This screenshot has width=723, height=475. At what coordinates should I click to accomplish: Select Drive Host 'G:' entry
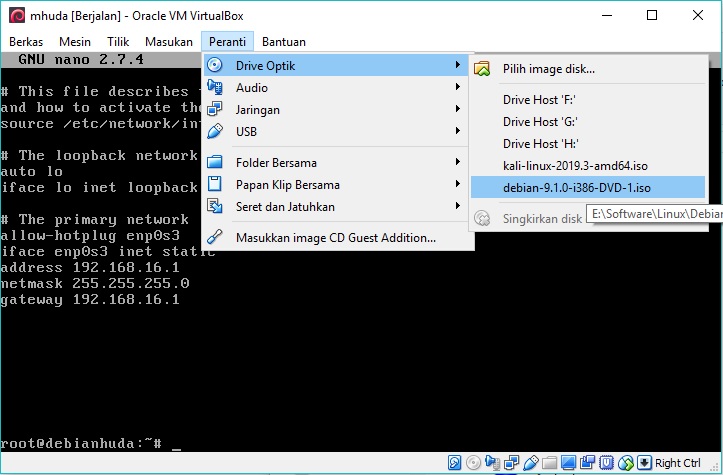(588, 122)
